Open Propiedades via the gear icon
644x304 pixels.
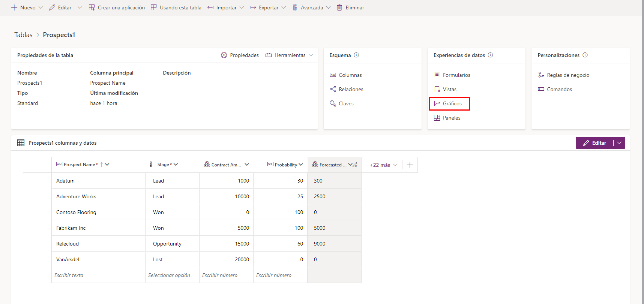tap(224, 55)
